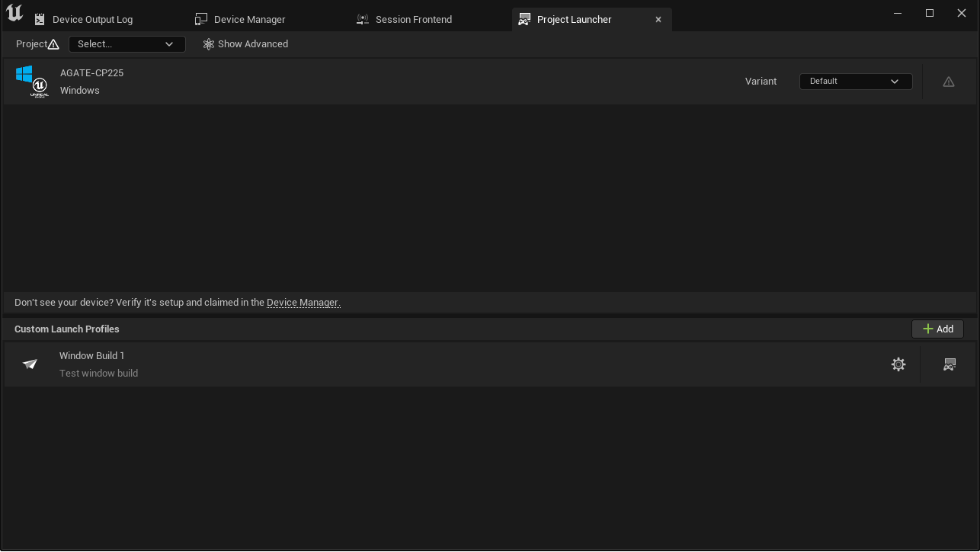Expand the Variant Default dropdown
The width and height of the screenshot is (980, 552).
tap(855, 82)
